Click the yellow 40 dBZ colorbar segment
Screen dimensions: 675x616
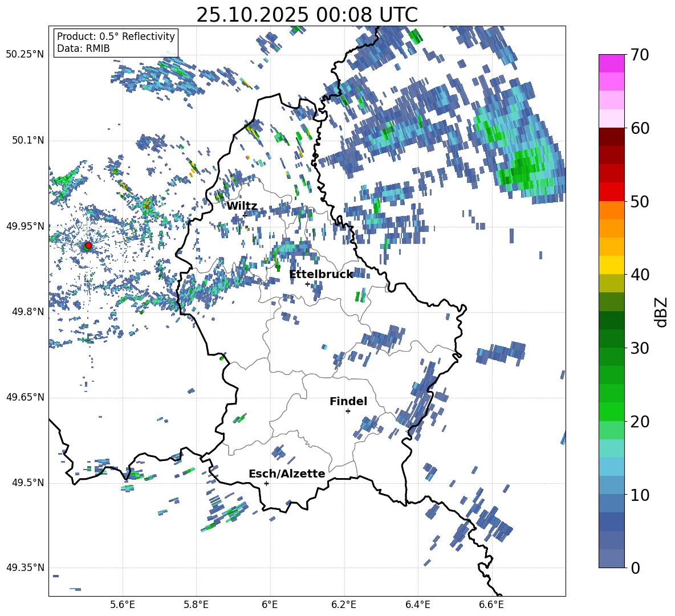[611, 265]
